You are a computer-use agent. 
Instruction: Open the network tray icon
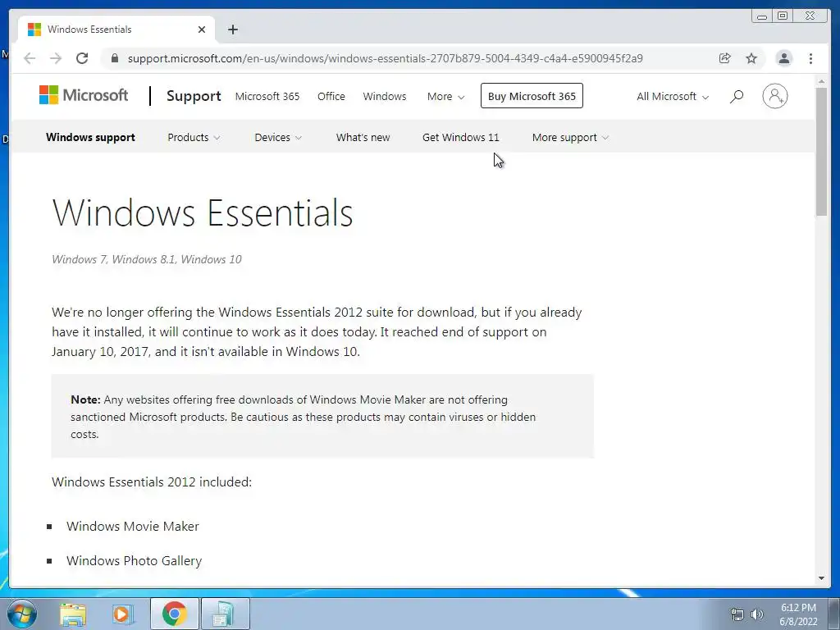click(x=737, y=614)
